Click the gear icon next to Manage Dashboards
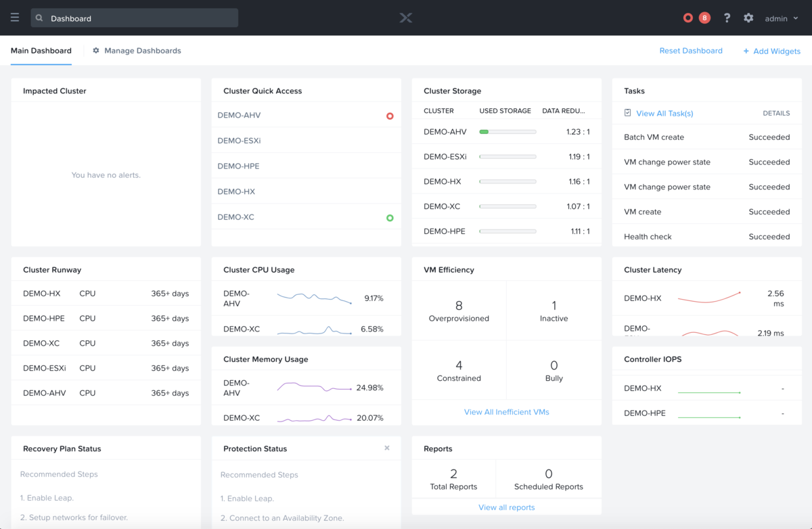 click(95, 50)
